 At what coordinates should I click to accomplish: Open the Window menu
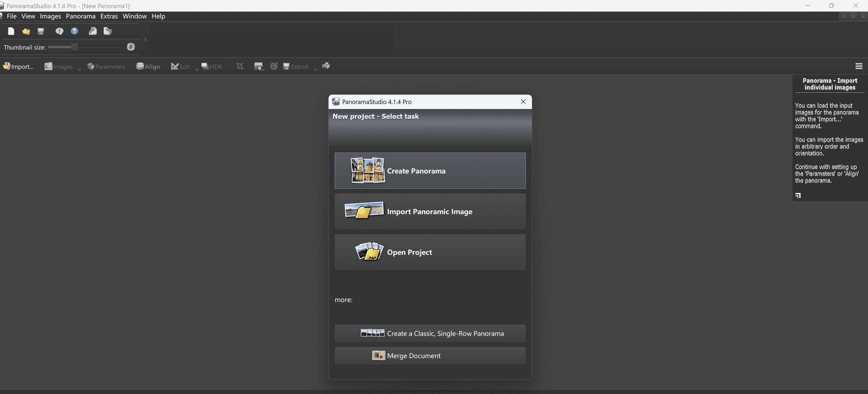(135, 16)
